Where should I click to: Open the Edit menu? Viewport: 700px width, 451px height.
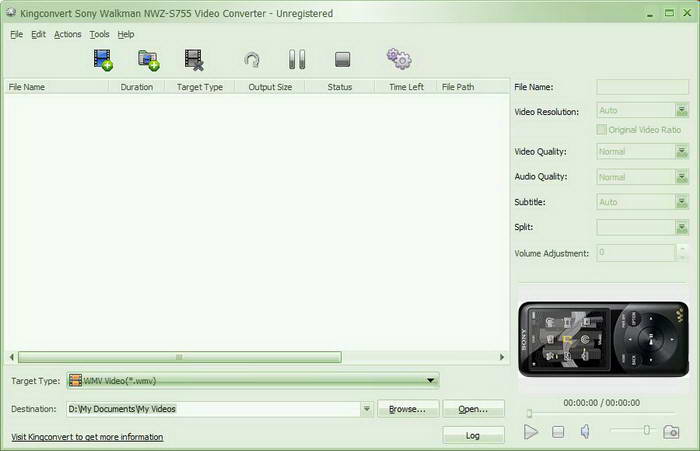click(x=38, y=34)
